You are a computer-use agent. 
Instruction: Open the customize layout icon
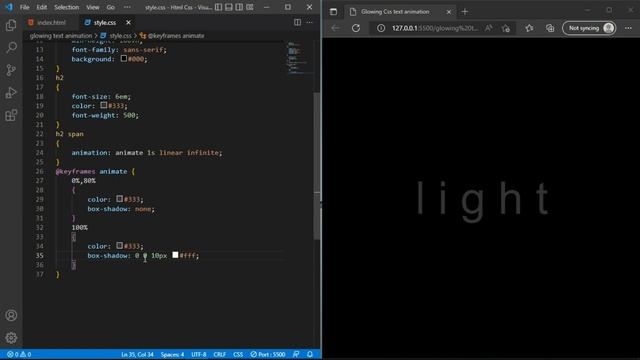[x=250, y=7]
